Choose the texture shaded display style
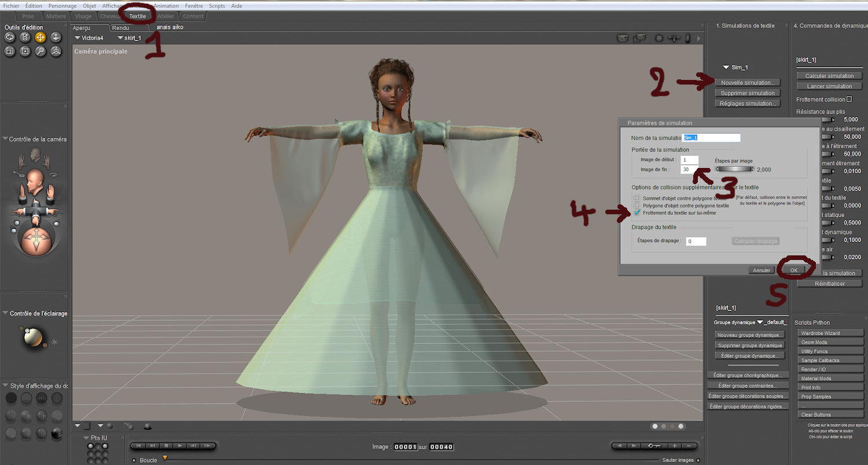868x465 pixels. (x=56, y=433)
